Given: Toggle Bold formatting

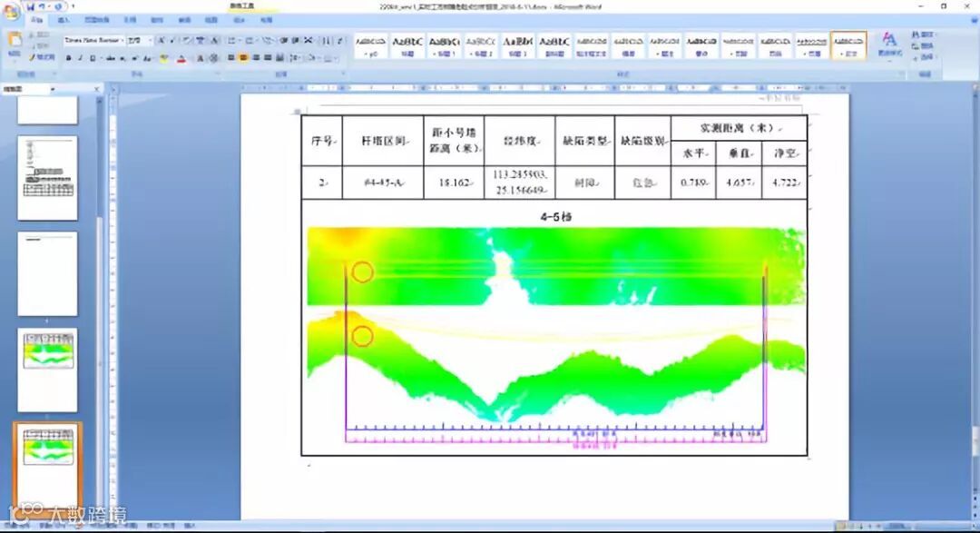Looking at the screenshot, I should pos(69,58).
